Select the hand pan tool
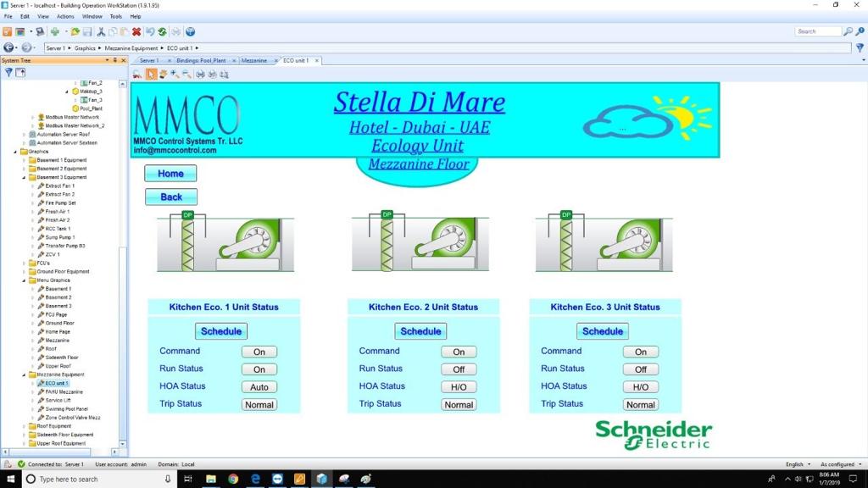The height and width of the screenshot is (488, 868). [x=164, y=75]
